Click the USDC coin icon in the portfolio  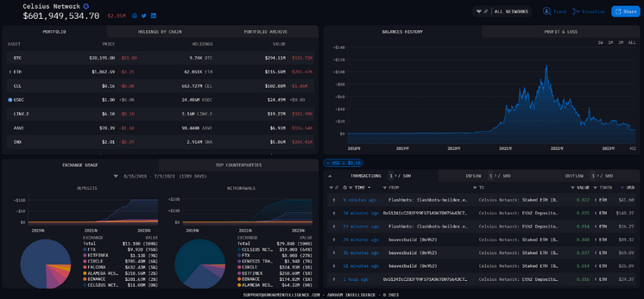pos(10,100)
